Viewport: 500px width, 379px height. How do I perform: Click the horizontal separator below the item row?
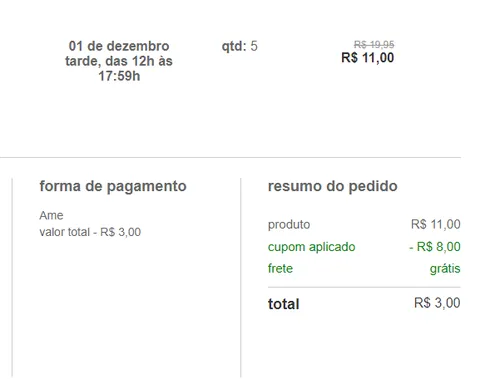(230, 157)
